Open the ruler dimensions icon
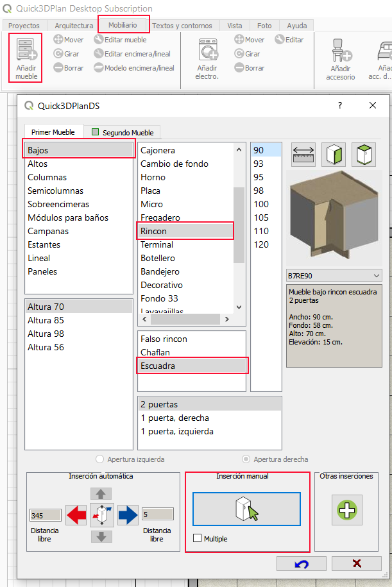392x587 pixels. tap(303, 155)
